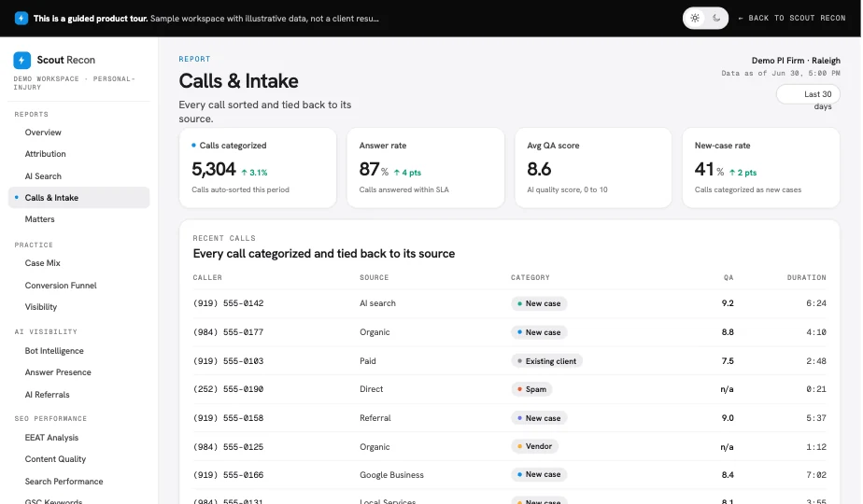
Task: Click the AI search source cell
Action: [x=377, y=303]
